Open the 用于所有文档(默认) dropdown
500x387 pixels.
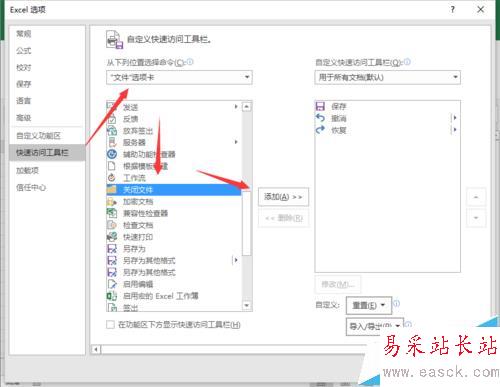[387, 77]
